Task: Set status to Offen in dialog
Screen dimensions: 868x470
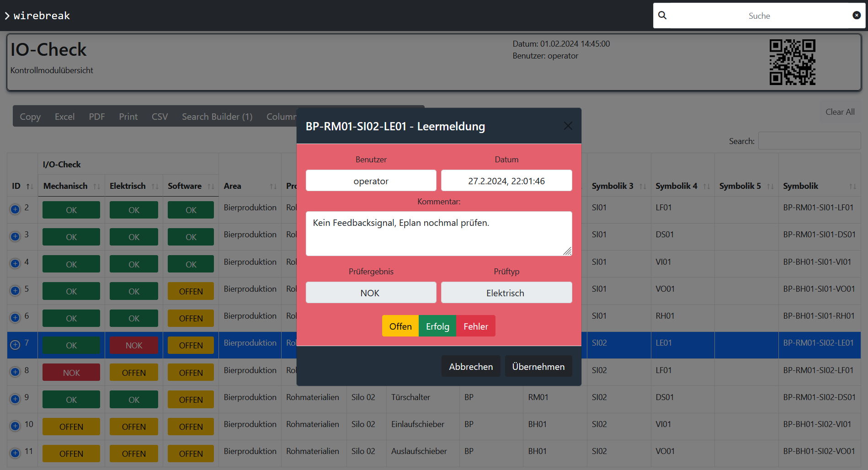Action: click(x=400, y=326)
